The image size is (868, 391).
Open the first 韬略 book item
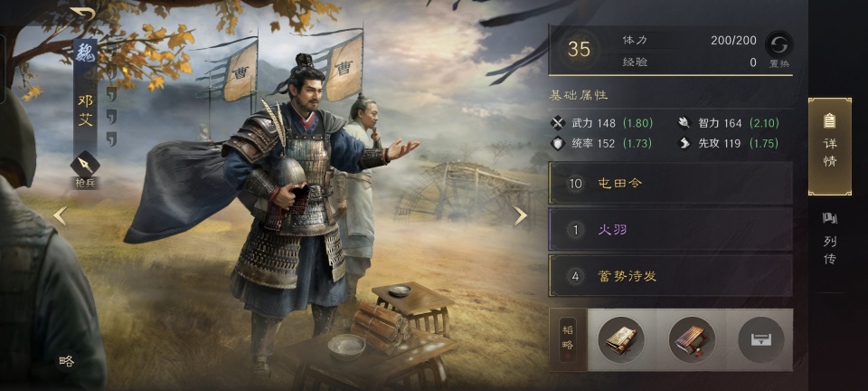pos(621,339)
